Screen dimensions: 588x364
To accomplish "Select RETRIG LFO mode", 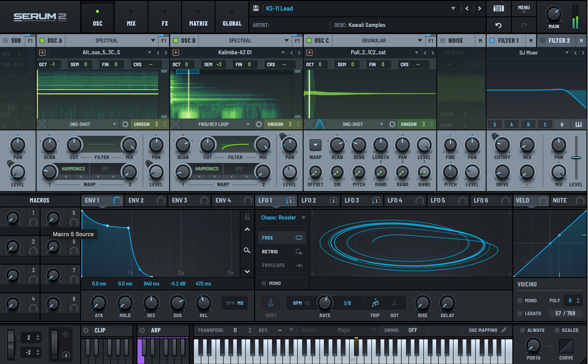I will click(282, 252).
